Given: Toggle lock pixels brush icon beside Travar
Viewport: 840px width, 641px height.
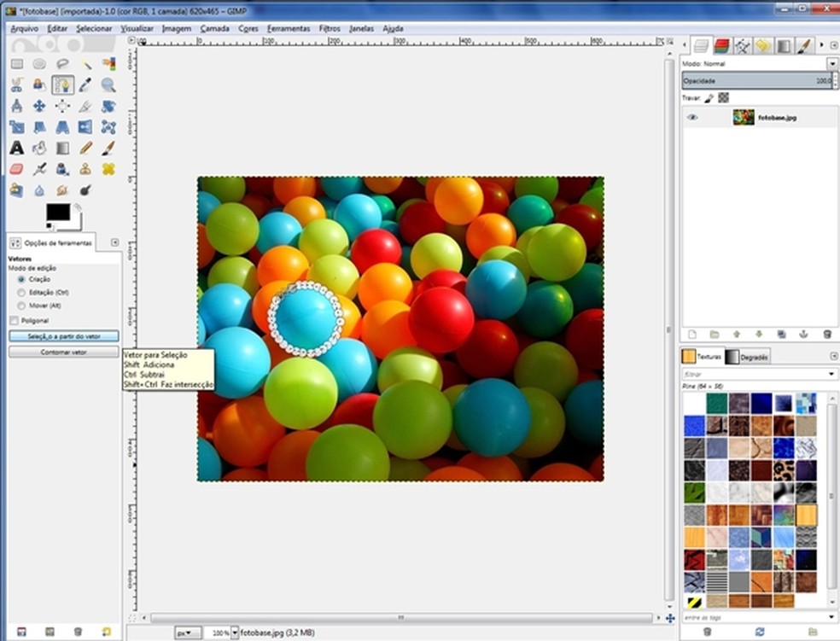Looking at the screenshot, I should tap(709, 98).
